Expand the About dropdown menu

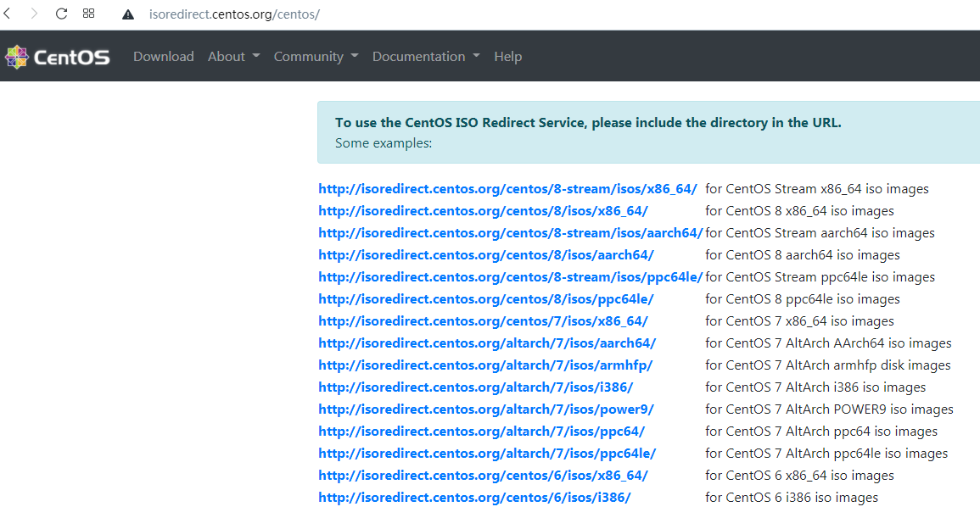[x=233, y=56]
